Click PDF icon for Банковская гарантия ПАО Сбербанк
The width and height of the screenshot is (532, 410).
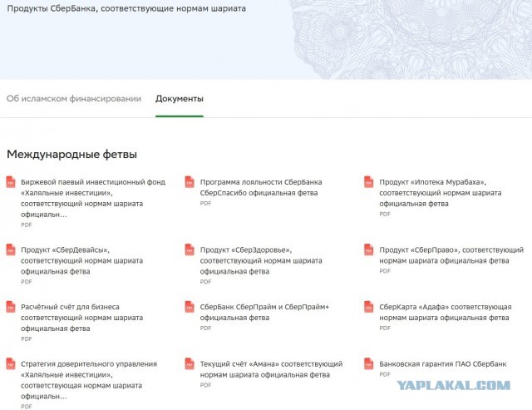368,363
